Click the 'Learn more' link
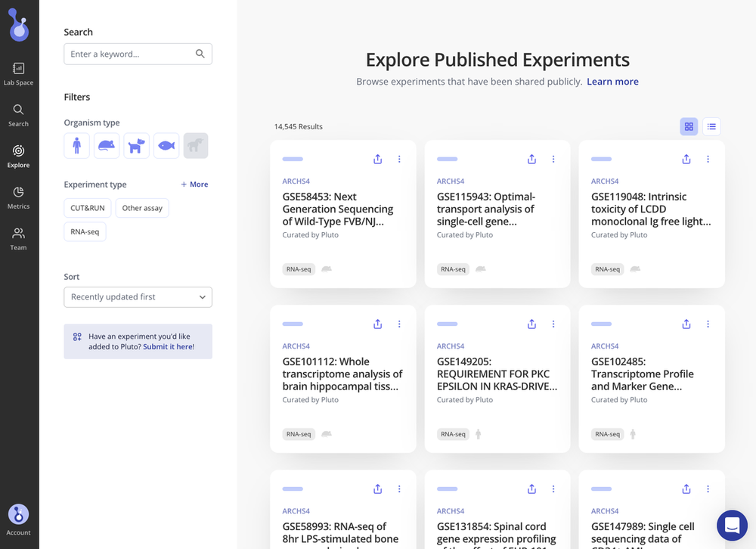The image size is (756, 549). pos(612,82)
